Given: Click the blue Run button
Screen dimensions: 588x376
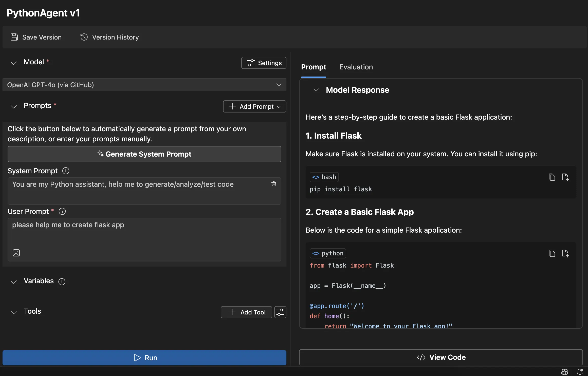Looking at the screenshot, I should coord(144,358).
